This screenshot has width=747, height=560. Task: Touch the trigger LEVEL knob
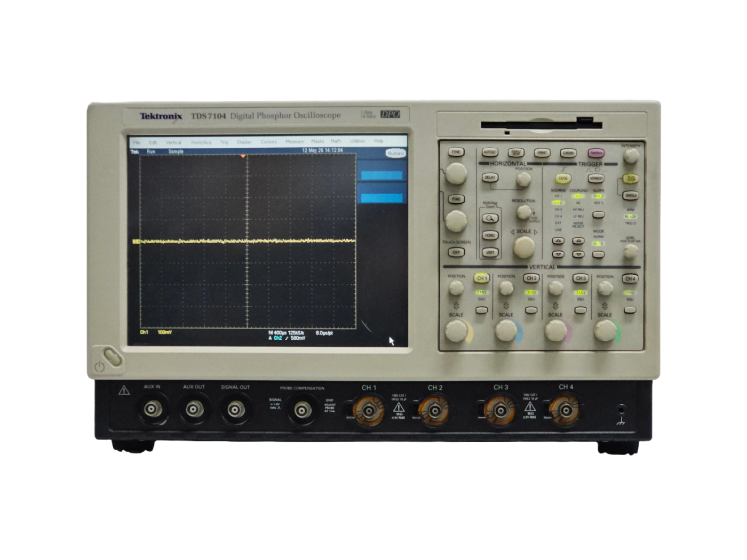(x=631, y=250)
